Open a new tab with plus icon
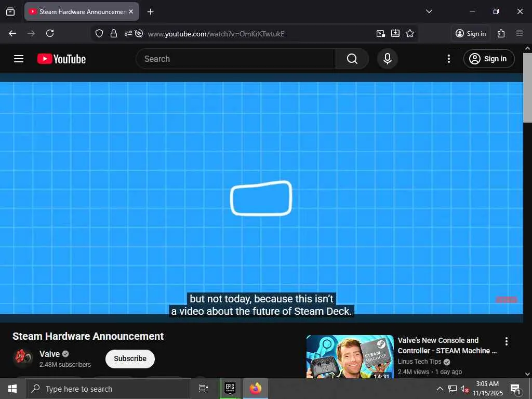Screen dimensions: 532x399 pyautogui.click(x=150, y=12)
